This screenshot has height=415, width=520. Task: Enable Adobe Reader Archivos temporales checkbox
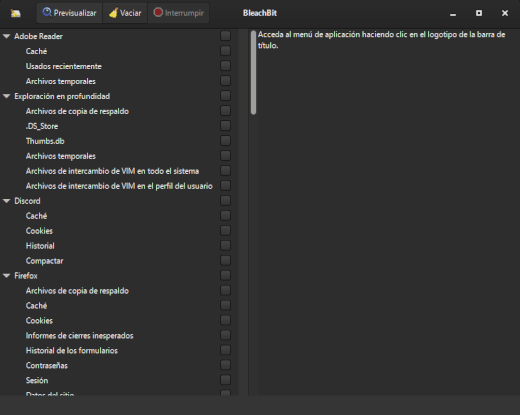(x=225, y=81)
